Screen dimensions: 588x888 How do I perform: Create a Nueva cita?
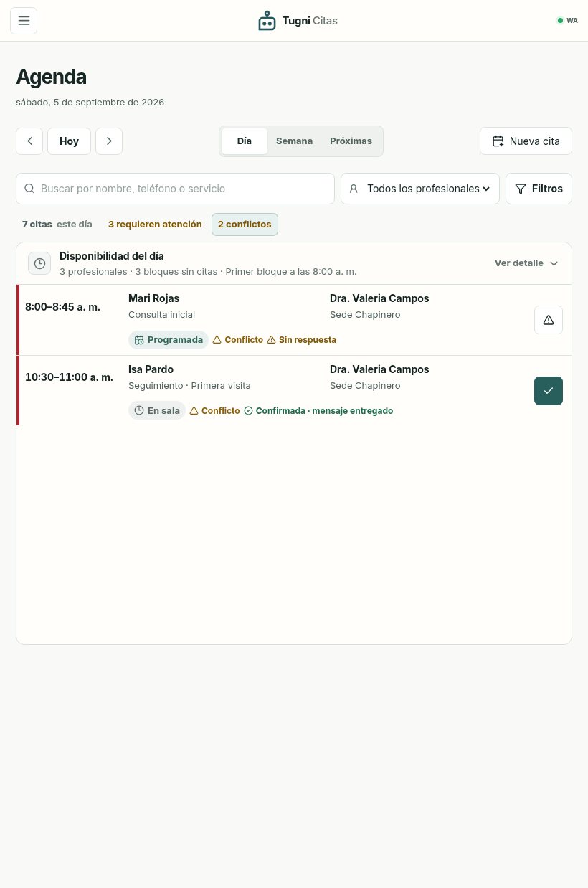(526, 141)
